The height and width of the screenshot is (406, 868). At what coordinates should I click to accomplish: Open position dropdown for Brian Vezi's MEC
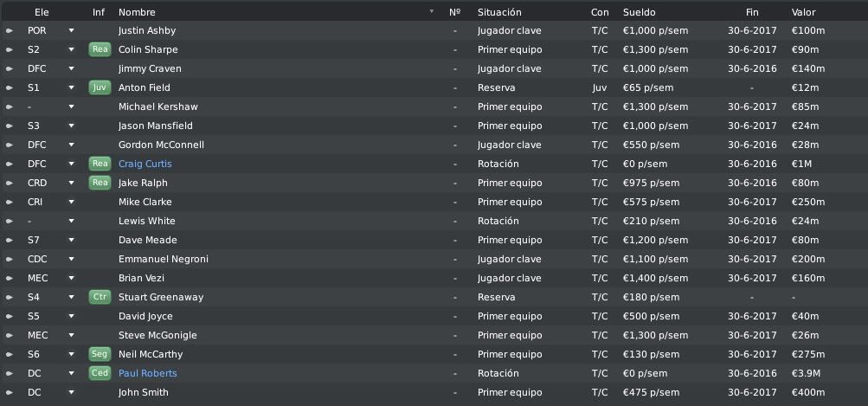point(71,278)
